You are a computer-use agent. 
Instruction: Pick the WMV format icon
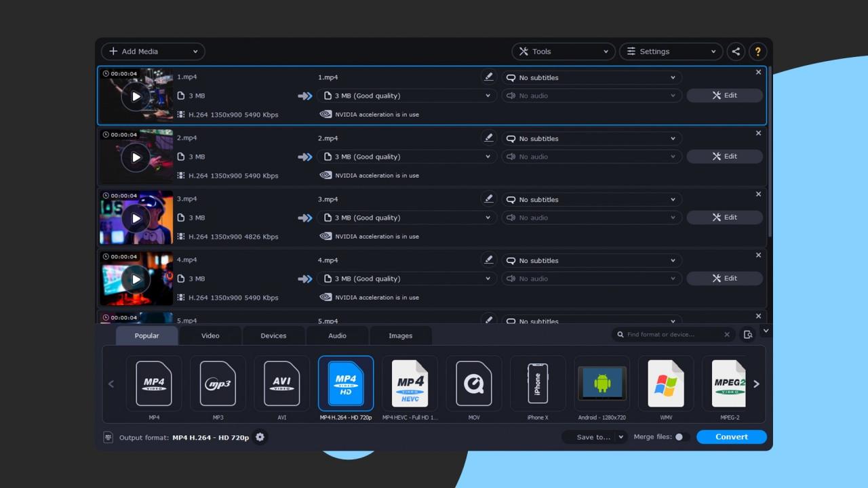pyautogui.click(x=665, y=384)
